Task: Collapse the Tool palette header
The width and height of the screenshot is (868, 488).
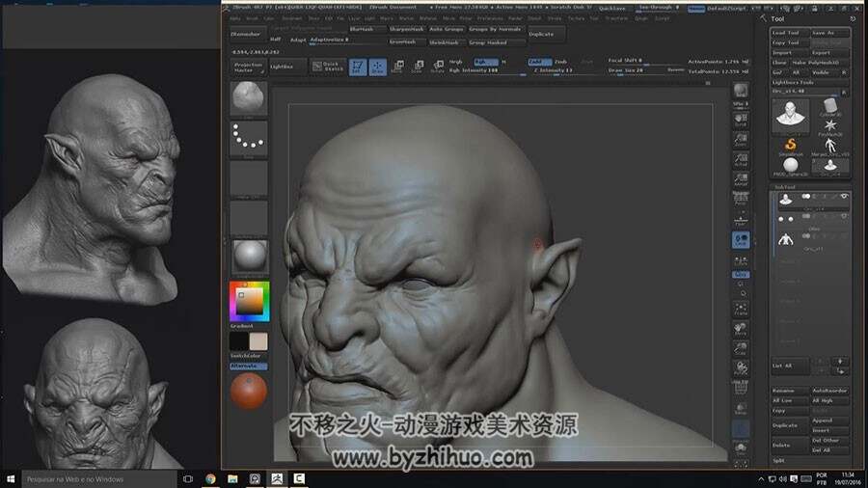Action: pyautogui.click(x=777, y=19)
